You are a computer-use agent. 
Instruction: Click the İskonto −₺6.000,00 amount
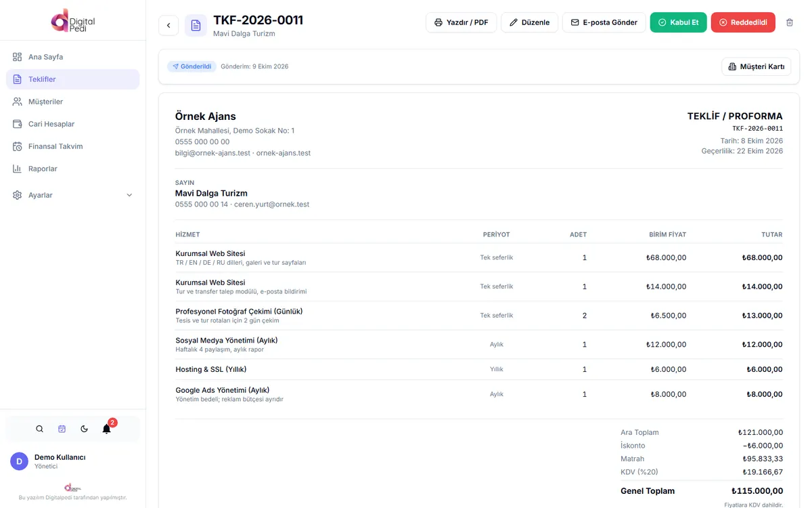[763, 446]
